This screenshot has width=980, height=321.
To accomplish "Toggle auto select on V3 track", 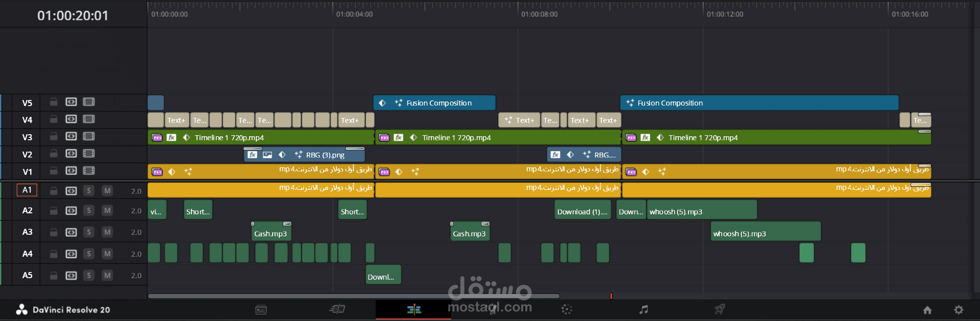I will pos(71,136).
